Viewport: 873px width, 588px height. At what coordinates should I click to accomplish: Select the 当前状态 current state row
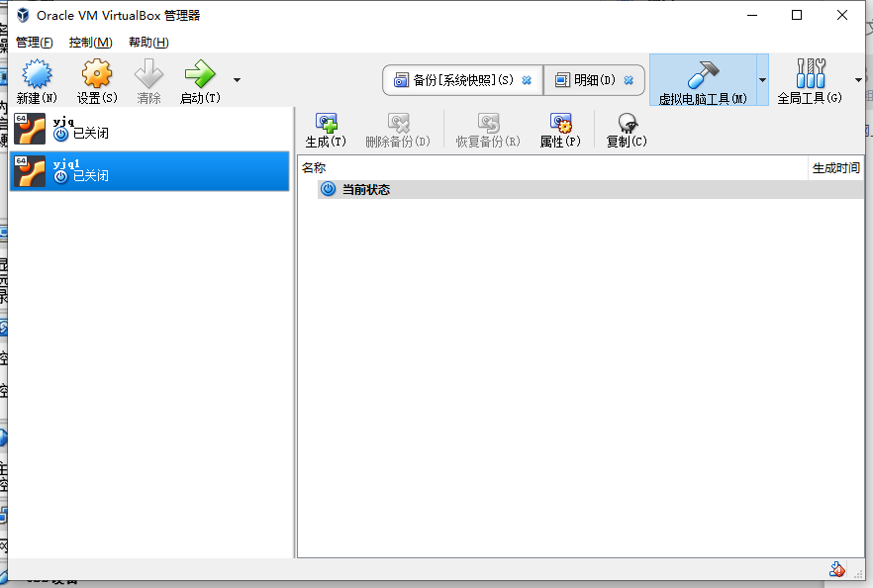590,189
